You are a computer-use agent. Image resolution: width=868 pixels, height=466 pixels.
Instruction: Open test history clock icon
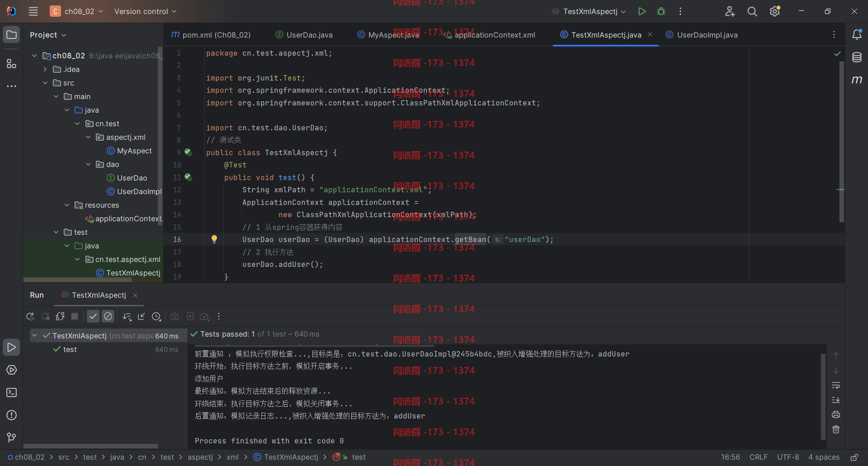[x=156, y=317]
